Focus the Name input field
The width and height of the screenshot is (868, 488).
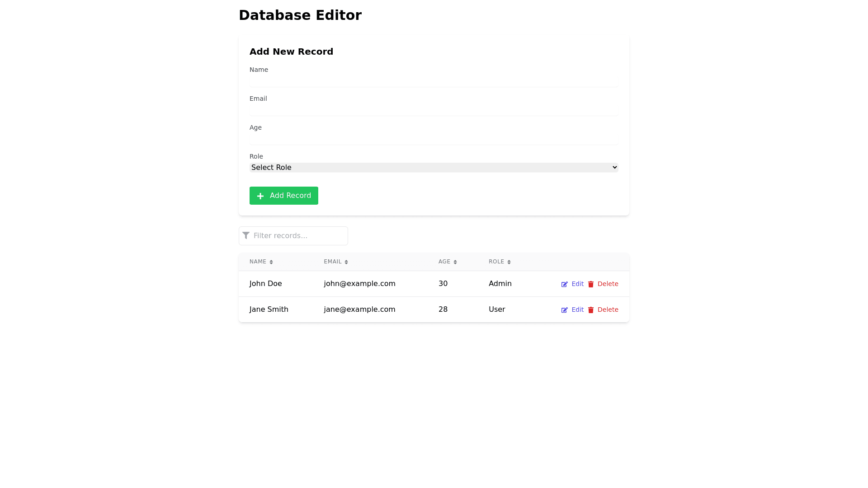click(x=433, y=81)
